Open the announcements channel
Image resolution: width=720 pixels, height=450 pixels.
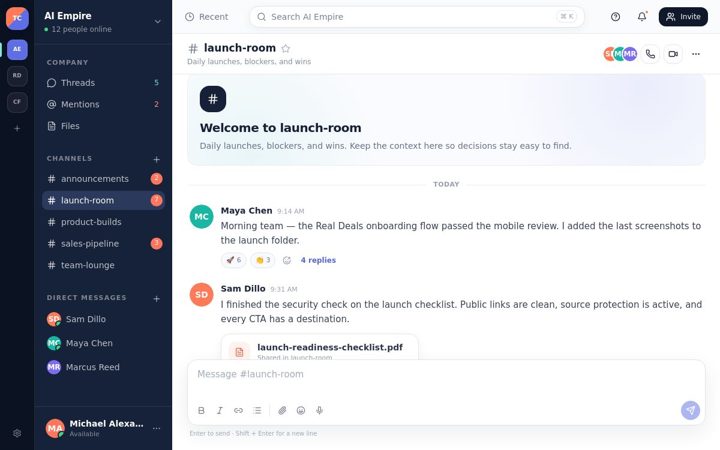pos(103,179)
